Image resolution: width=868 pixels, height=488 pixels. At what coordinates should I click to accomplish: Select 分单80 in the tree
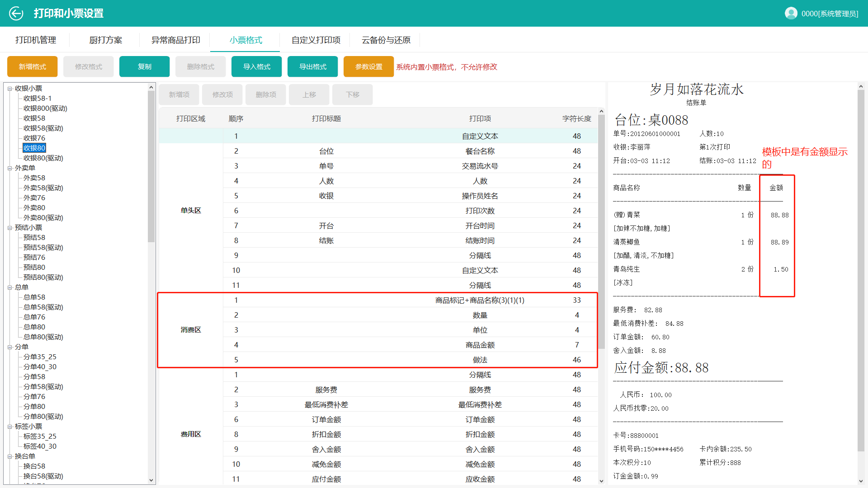pos(34,407)
